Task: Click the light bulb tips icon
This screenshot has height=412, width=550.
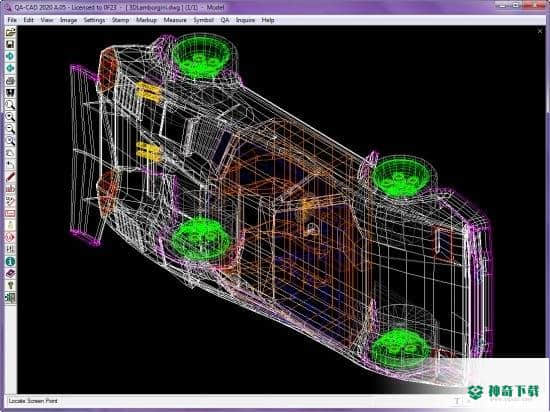Action: [x=11, y=285]
